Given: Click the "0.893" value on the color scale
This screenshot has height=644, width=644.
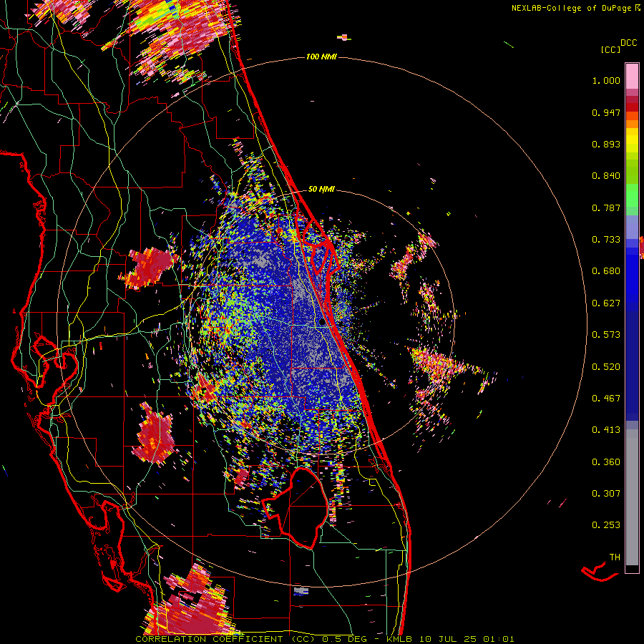Looking at the screenshot, I should (x=606, y=144).
